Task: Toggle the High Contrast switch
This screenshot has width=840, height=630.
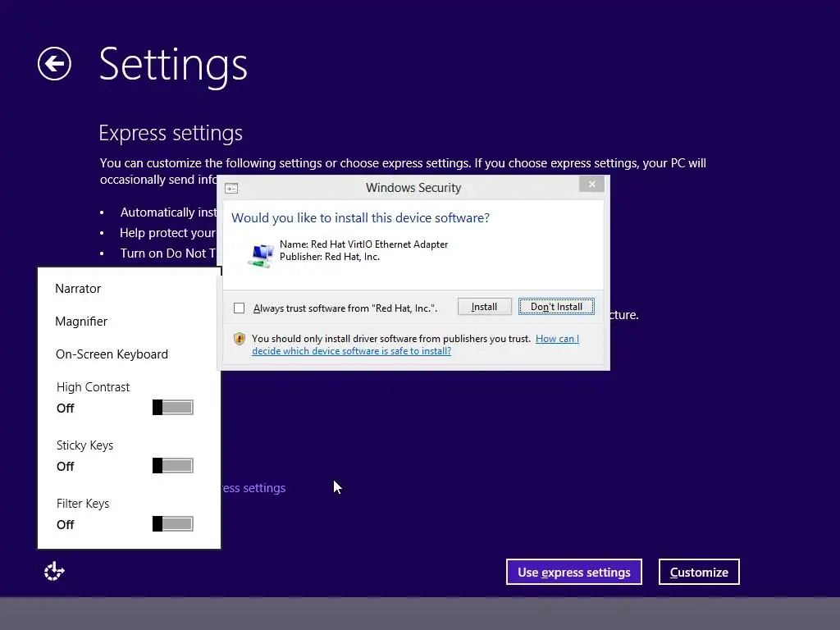Action: click(x=172, y=408)
